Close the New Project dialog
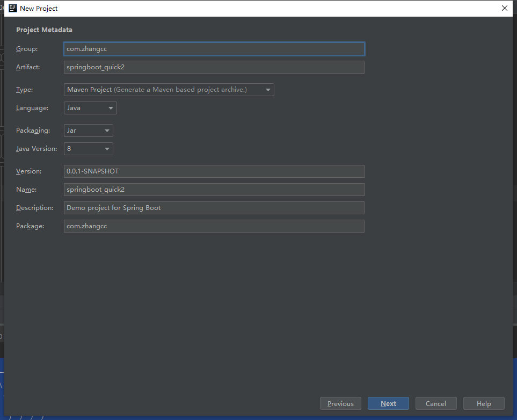The image size is (517, 420). 505,8
